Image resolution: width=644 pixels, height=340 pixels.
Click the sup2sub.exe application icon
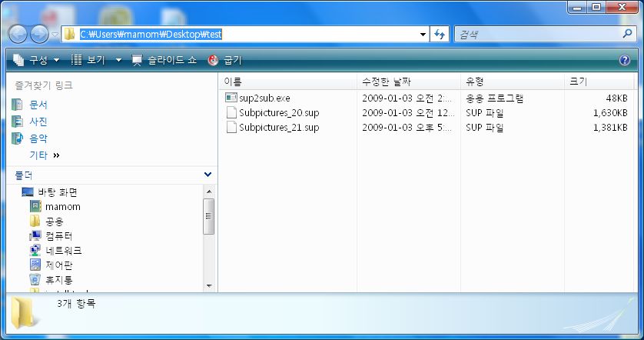[x=231, y=98]
